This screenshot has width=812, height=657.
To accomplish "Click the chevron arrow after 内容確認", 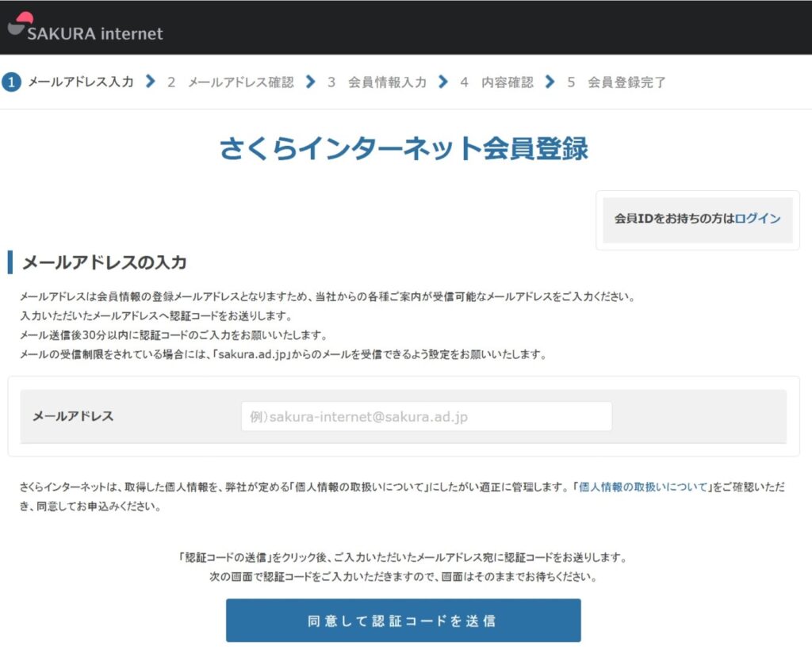I will tap(549, 82).
